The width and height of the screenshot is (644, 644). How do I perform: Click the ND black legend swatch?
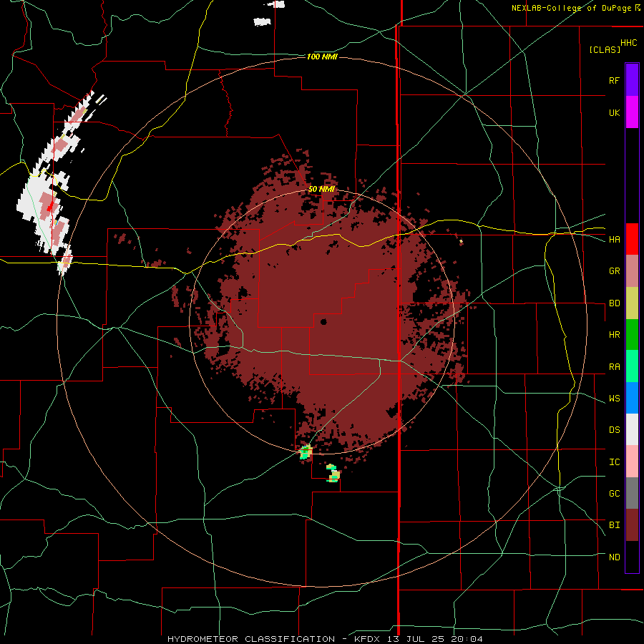coord(632,557)
